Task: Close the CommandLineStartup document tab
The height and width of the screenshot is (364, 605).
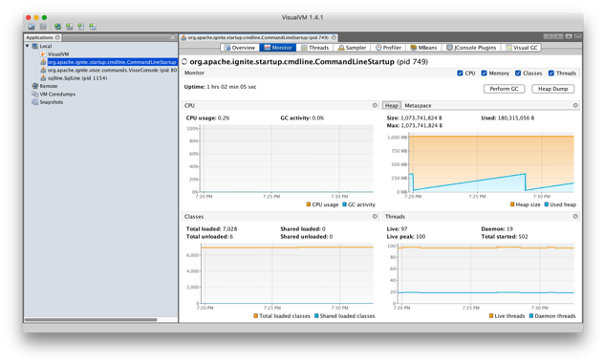Action: point(334,37)
